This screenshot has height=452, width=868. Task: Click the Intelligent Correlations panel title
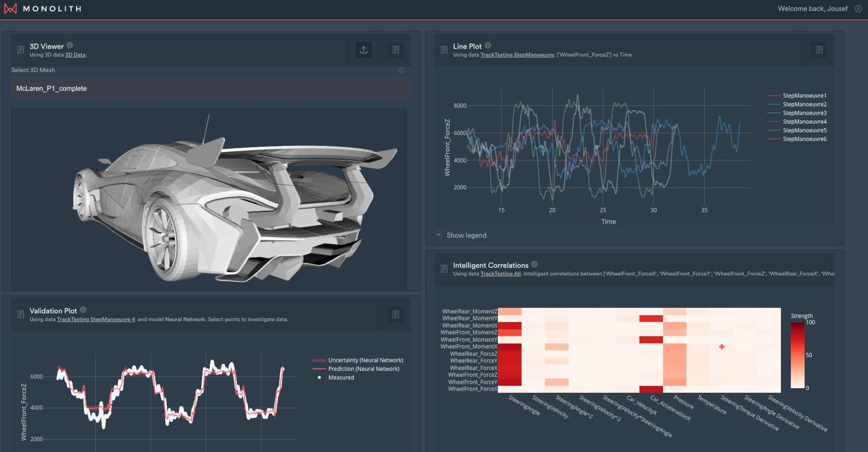coord(491,265)
